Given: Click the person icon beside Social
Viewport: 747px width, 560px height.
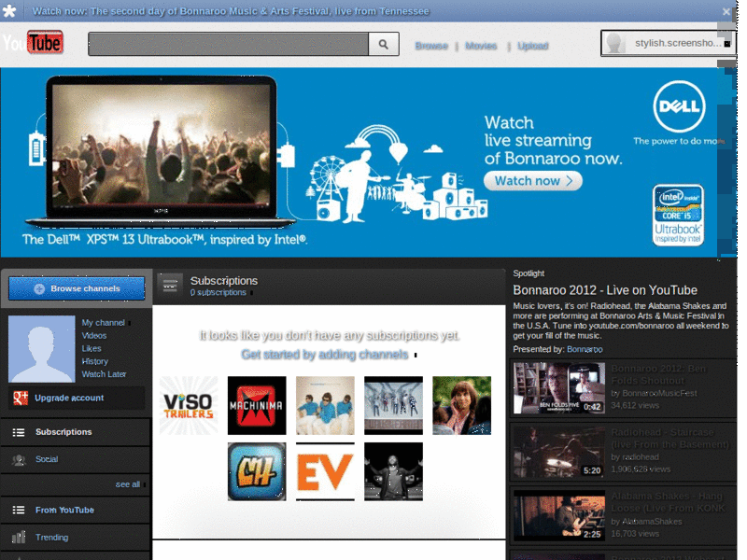Looking at the screenshot, I should 19,460.
